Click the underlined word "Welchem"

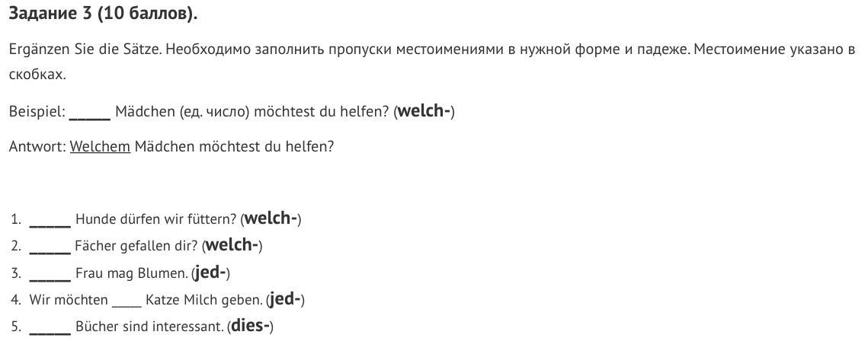(x=100, y=146)
